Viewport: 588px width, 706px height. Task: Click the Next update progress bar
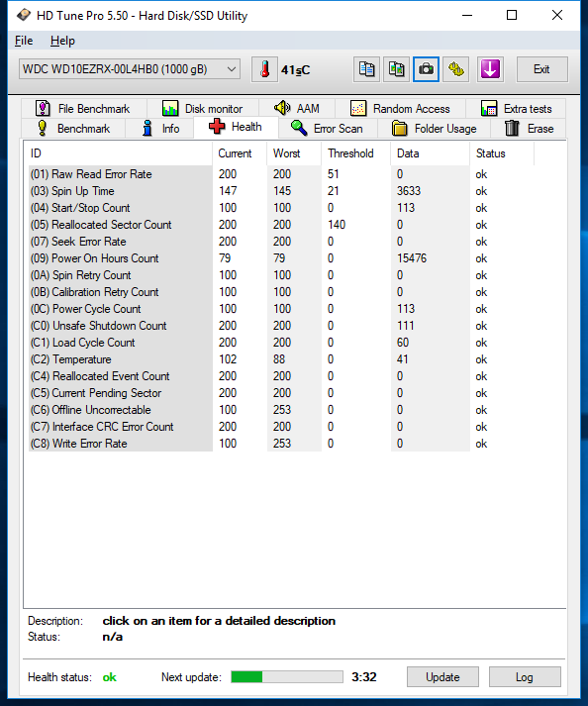click(287, 676)
